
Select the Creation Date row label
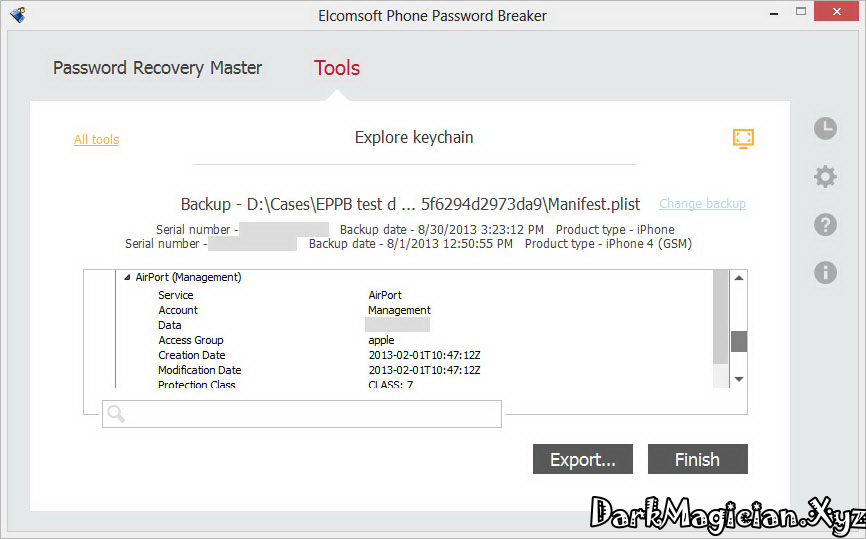coord(192,355)
